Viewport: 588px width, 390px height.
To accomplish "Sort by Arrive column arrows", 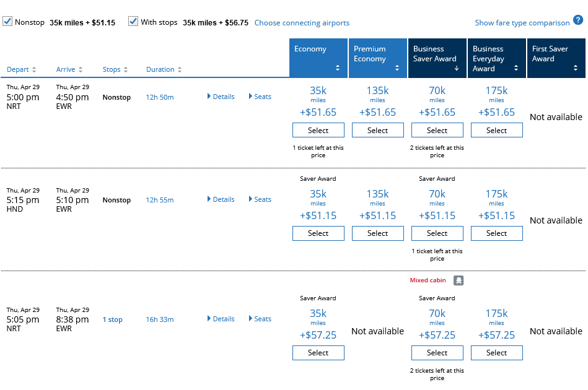I will pos(81,70).
